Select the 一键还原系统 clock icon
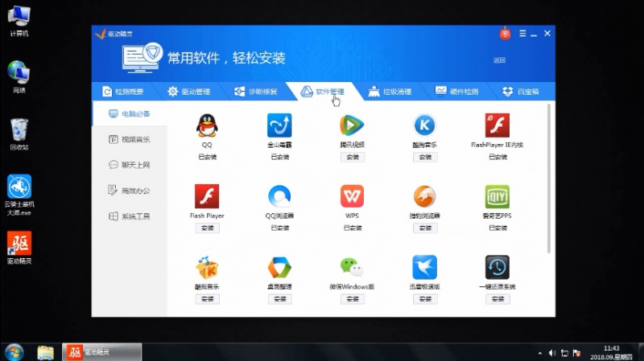 (497, 268)
